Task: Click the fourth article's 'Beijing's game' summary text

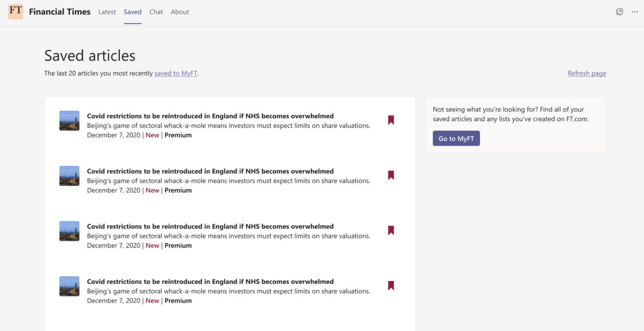Action: [229, 291]
